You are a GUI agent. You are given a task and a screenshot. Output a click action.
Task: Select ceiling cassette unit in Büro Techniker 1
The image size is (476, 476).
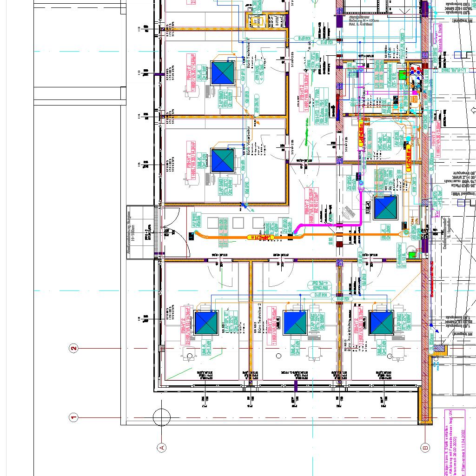coord(223,73)
